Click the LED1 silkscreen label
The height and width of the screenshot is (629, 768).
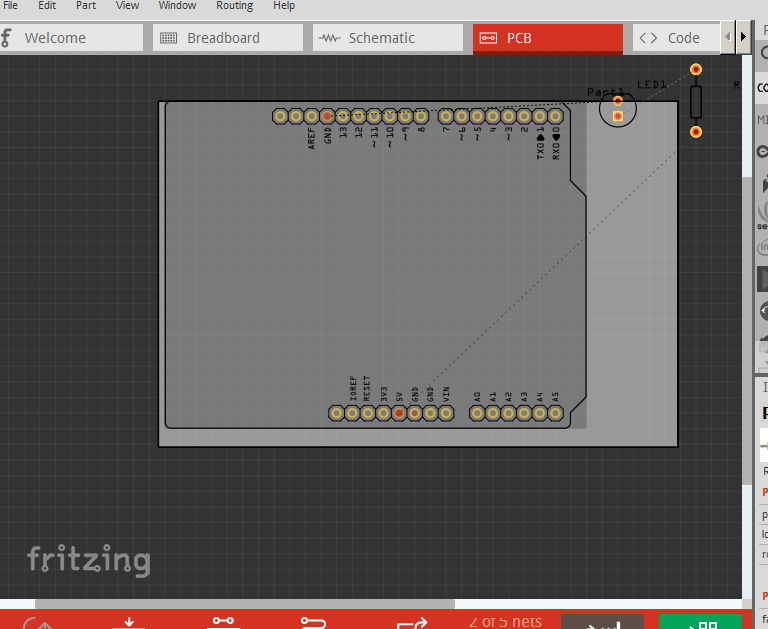point(652,85)
